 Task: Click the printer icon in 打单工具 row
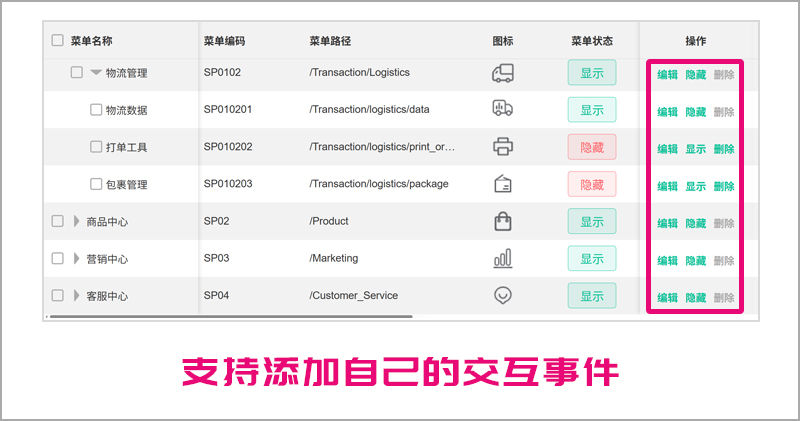pos(503,147)
